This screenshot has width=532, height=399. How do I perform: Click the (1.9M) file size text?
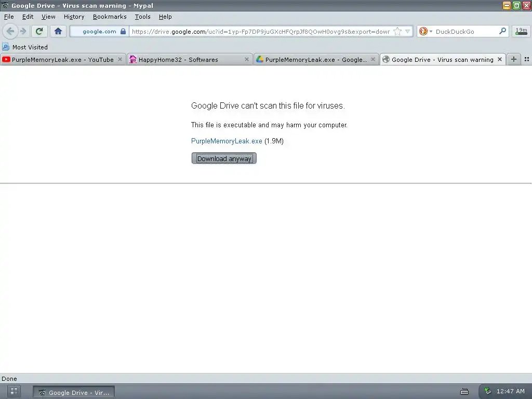click(x=274, y=141)
